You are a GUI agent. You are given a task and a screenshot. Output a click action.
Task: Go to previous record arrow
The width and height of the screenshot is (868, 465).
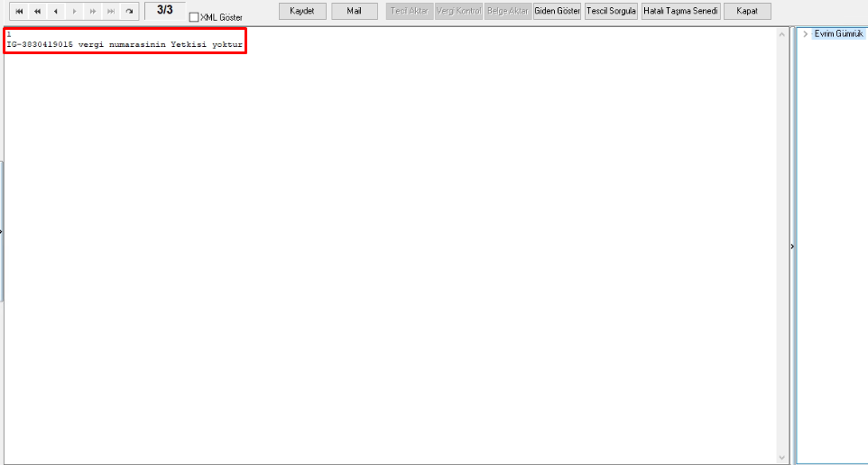[x=56, y=11]
